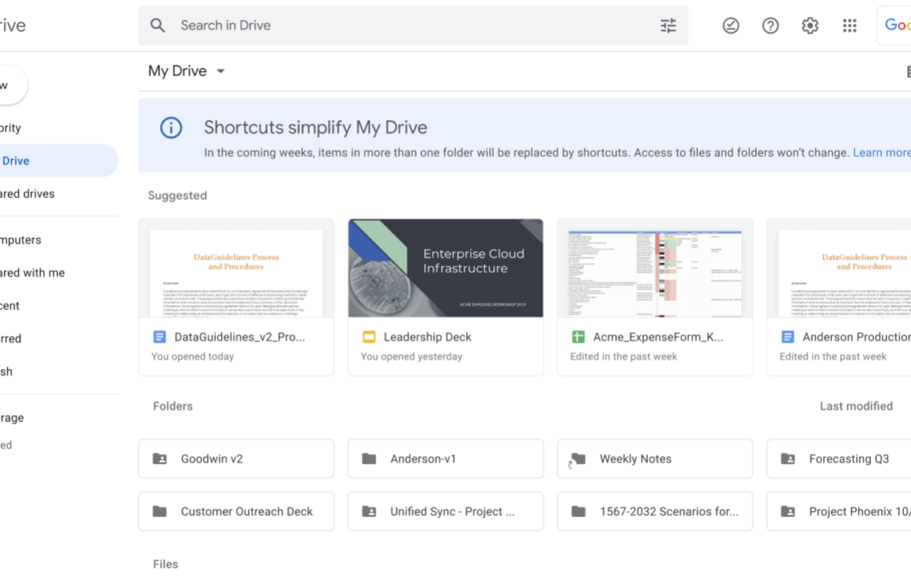This screenshot has width=911, height=588.
Task: Click the Slides icon beside Leadership Deck
Action: (368, 337)
